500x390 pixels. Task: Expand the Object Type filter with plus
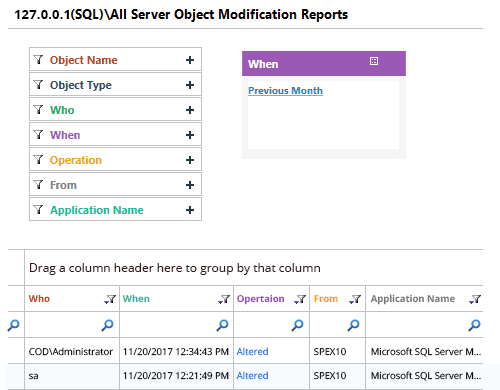click(x=190, y=85)
